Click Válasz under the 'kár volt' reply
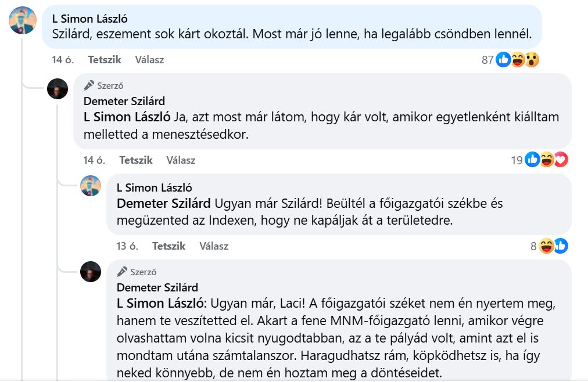588x382 pixels. 181,160
